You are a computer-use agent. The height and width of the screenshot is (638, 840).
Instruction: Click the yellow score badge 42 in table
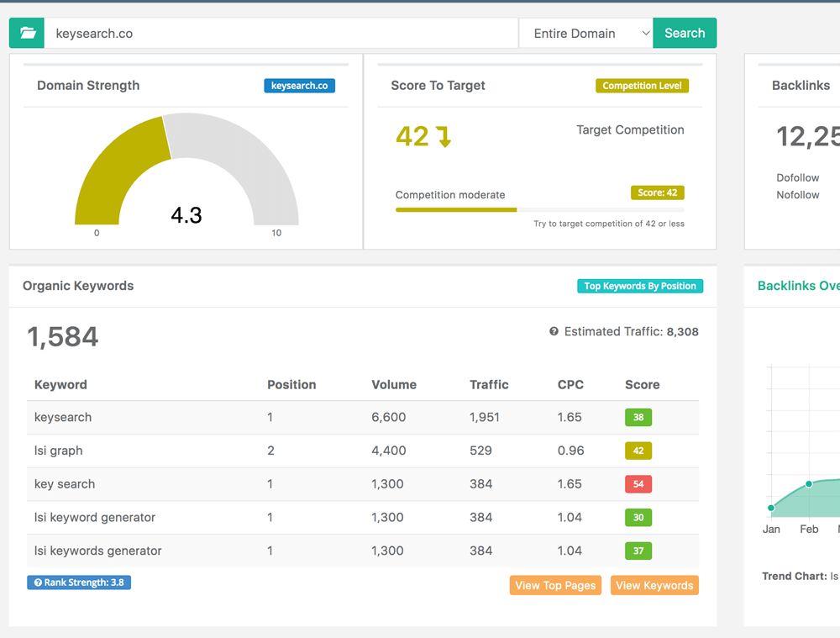click(x=638, y=451)
